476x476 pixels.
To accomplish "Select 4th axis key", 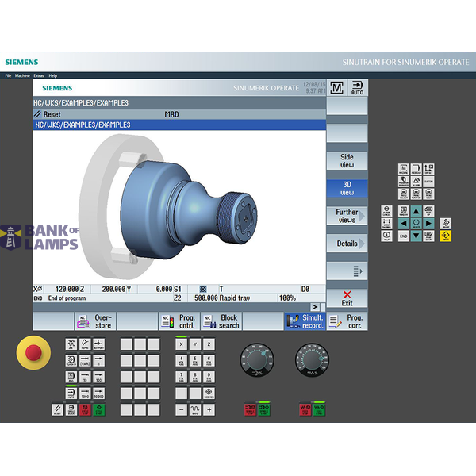I will 181,360.
